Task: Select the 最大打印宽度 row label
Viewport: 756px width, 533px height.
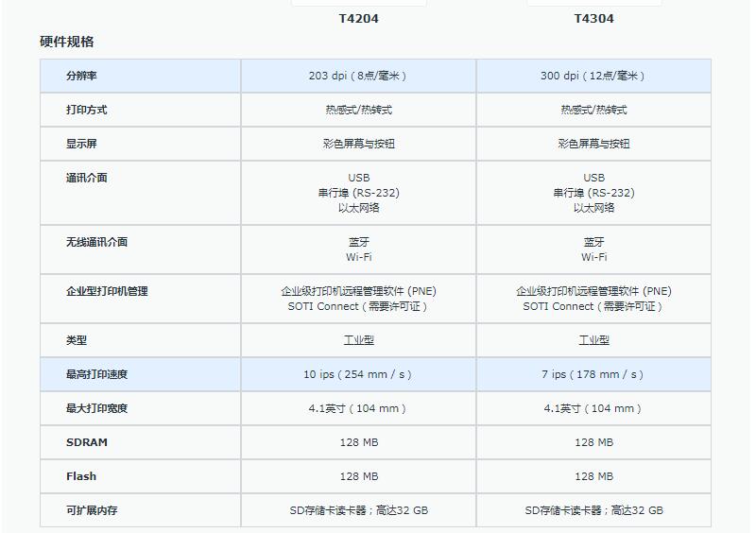Action: (96, 408)
